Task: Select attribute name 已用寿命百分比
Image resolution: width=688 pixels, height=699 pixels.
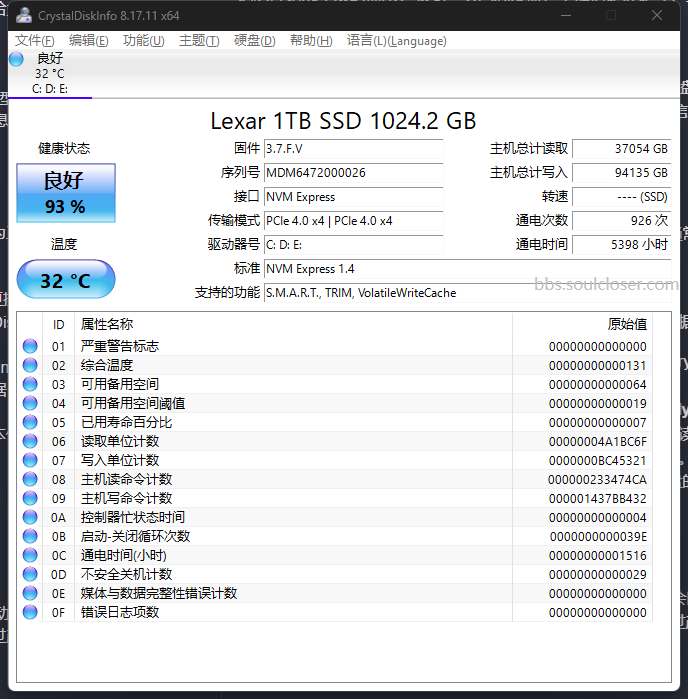Action: pyautogui.click(x=127, y=423)
